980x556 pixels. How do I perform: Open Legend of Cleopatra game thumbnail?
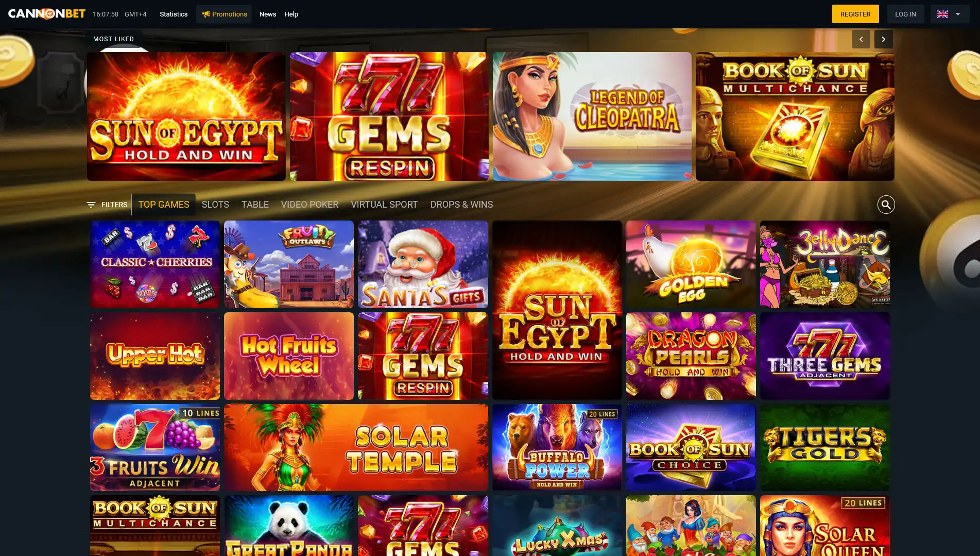point(592,116)
